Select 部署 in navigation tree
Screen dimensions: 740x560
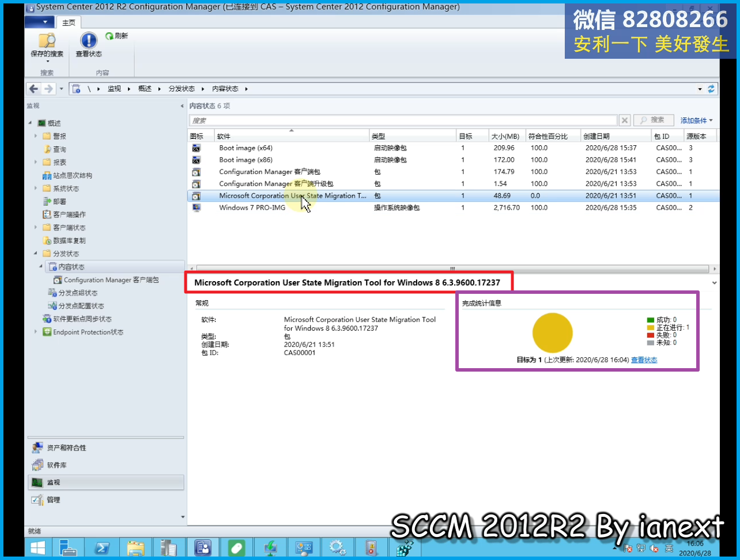(55, 202)
